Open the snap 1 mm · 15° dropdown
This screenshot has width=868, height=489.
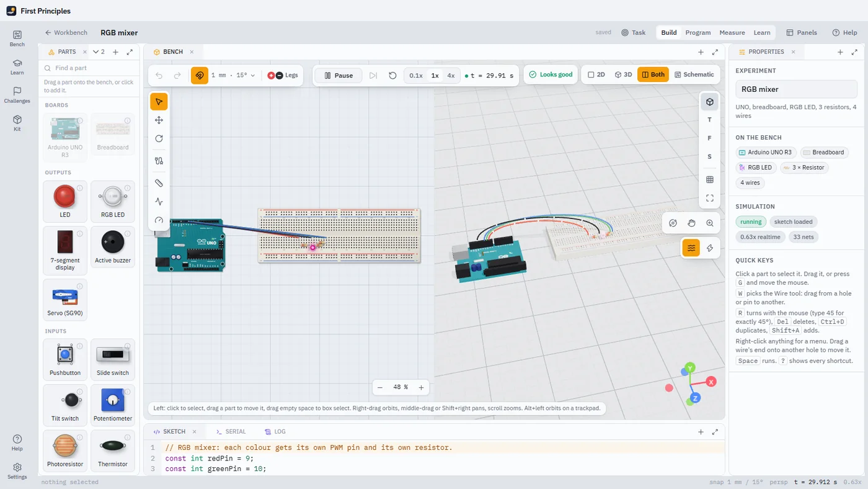(x=233, y=75)
